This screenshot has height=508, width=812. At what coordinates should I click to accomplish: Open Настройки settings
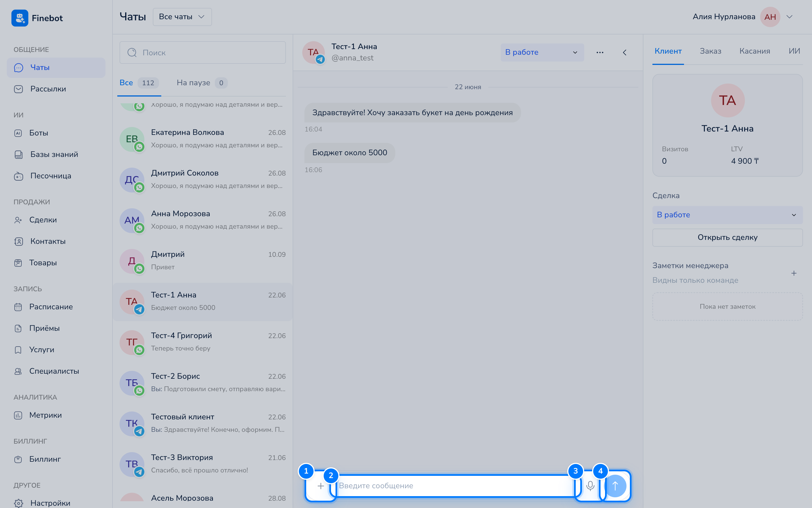[x=56, y=503]
